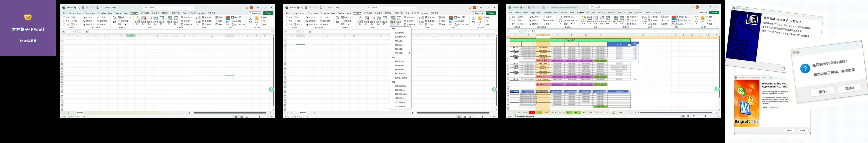Click Next button in Kingsoft Office setup wizard
This screenshot has width=868, height=143.
[789, 130]
